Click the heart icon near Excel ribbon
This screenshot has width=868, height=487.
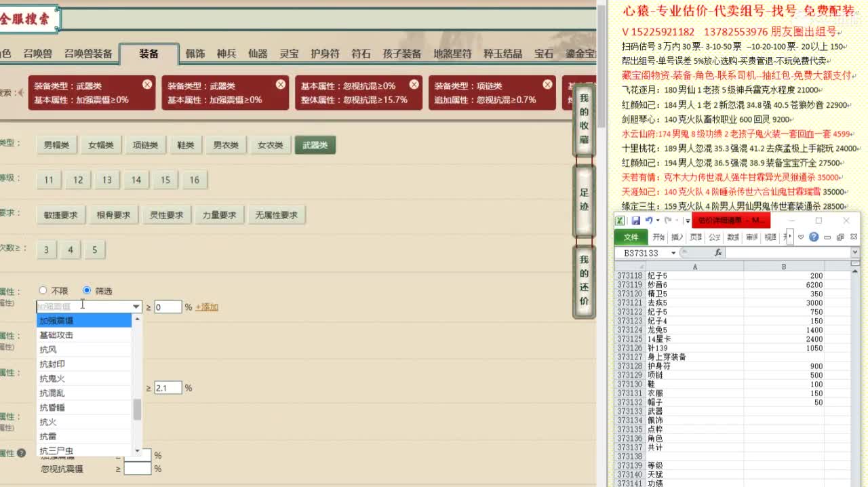tap(801, 237)
